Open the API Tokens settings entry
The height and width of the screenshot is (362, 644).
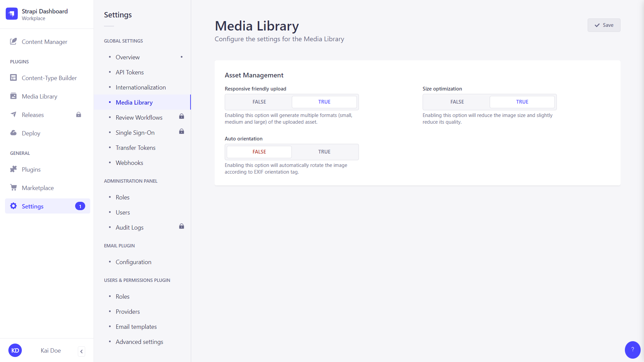[x=129, y=72]
